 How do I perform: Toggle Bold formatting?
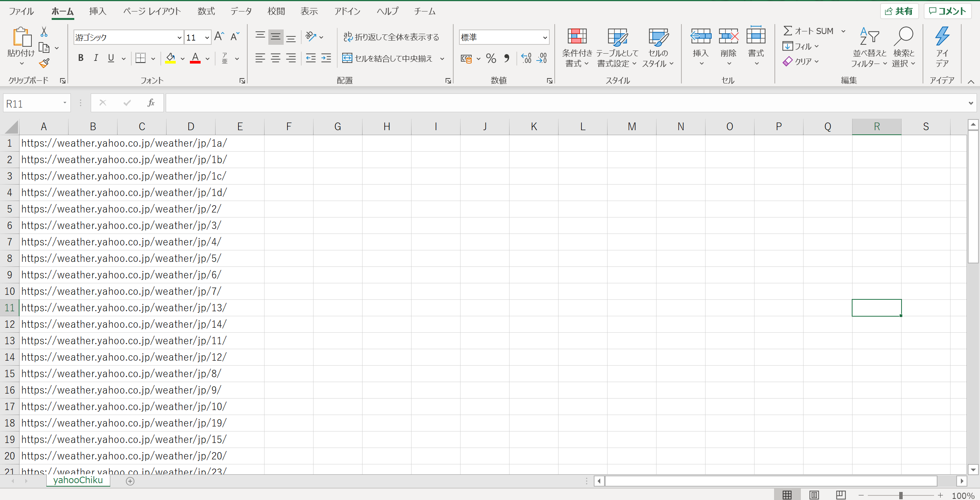[80, 58]
